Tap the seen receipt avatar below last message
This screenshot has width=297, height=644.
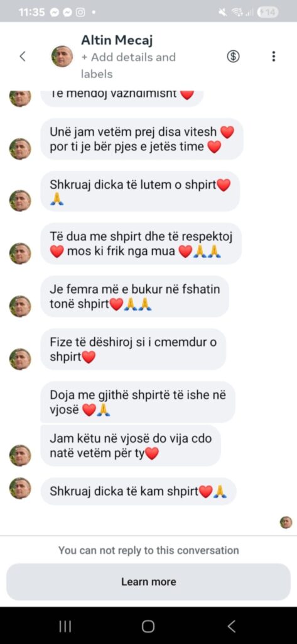(286, 523)
